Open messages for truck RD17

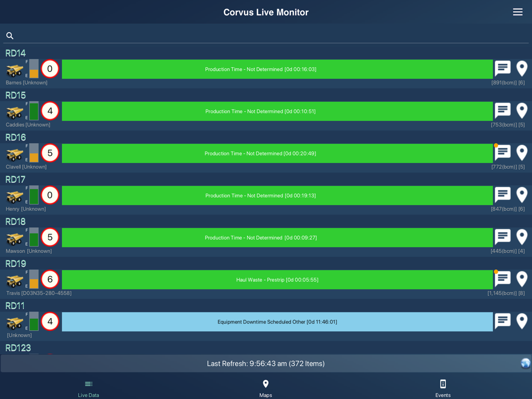tap(503, 195)
